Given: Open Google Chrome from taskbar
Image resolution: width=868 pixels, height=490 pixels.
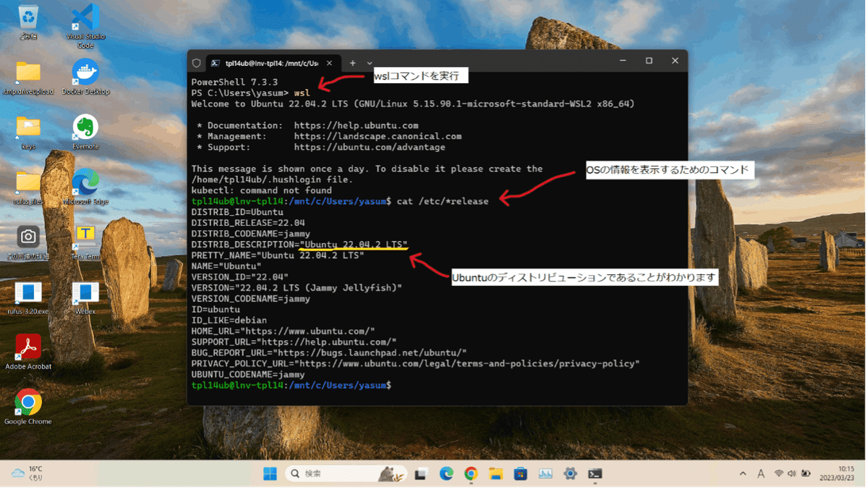Looking at the screenshot, I should tap(471, 473).
